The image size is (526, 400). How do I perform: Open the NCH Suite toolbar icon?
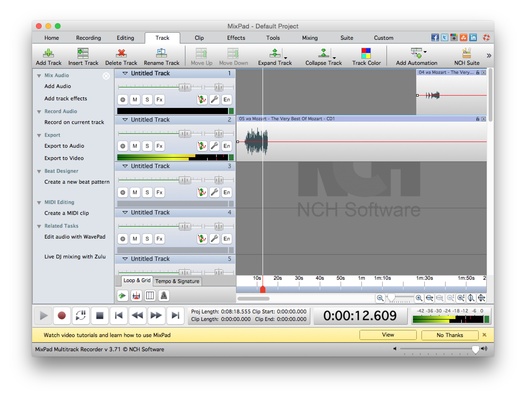[467, 56]
